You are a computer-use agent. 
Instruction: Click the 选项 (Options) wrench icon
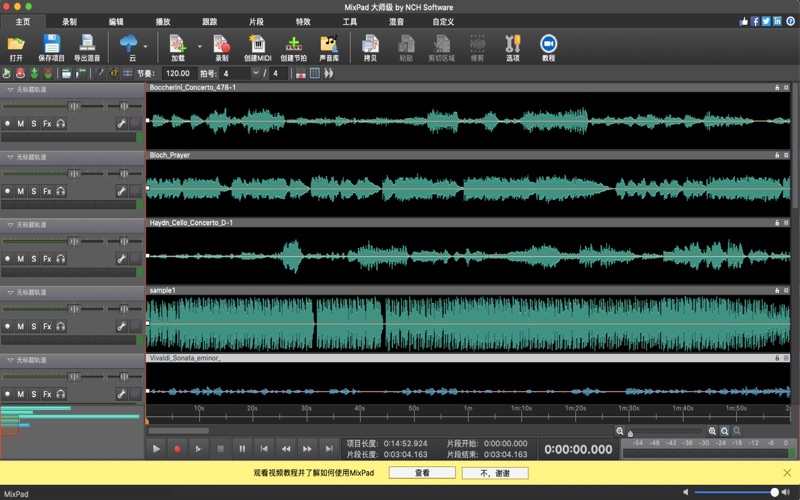513,44
